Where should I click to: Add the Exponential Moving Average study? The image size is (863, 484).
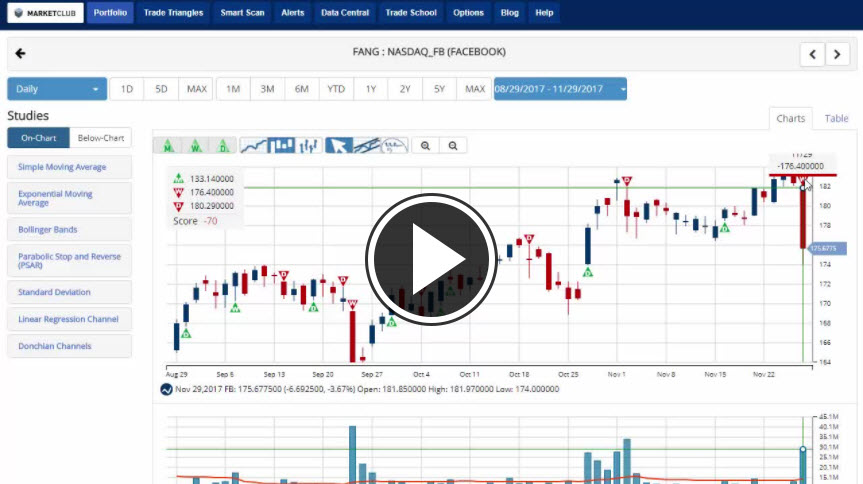point(69,198)
